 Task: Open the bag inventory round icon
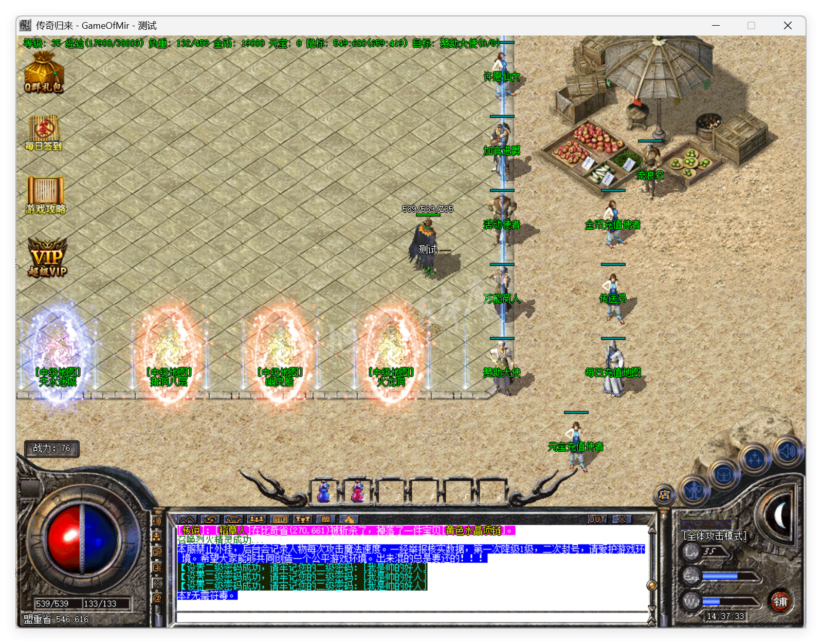point(724,475)
